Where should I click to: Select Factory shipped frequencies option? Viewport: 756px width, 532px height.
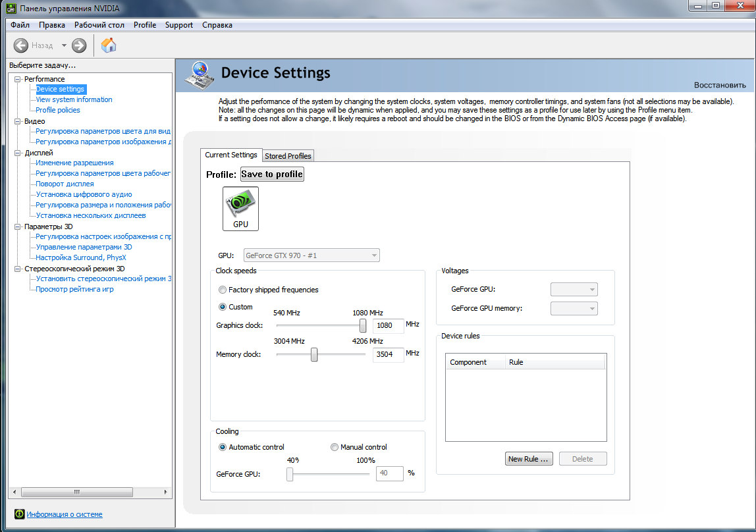[223, 290]
